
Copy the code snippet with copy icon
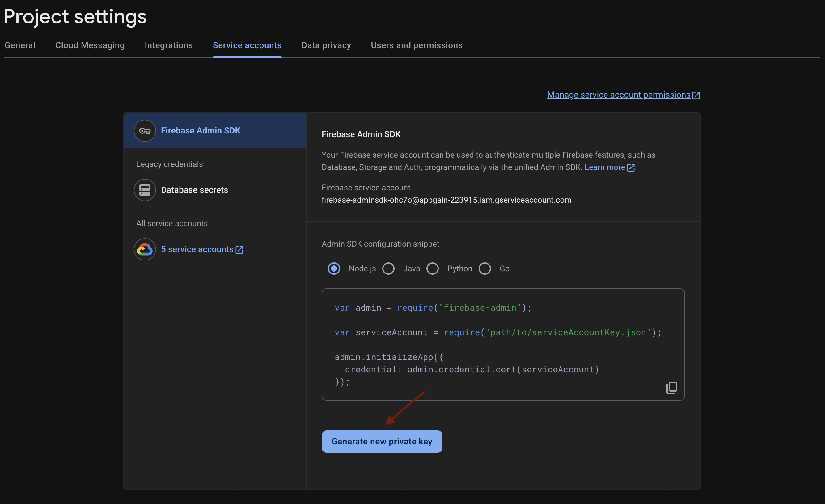671,388
